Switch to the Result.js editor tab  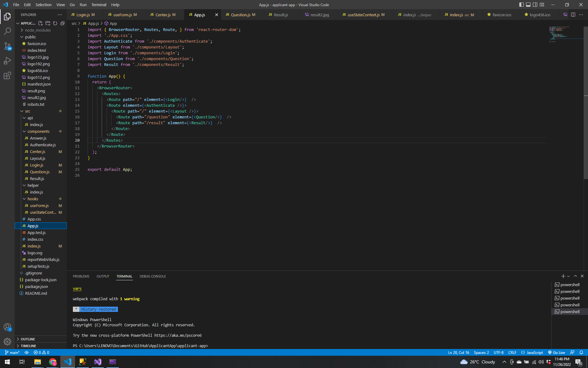pos(281,14)
